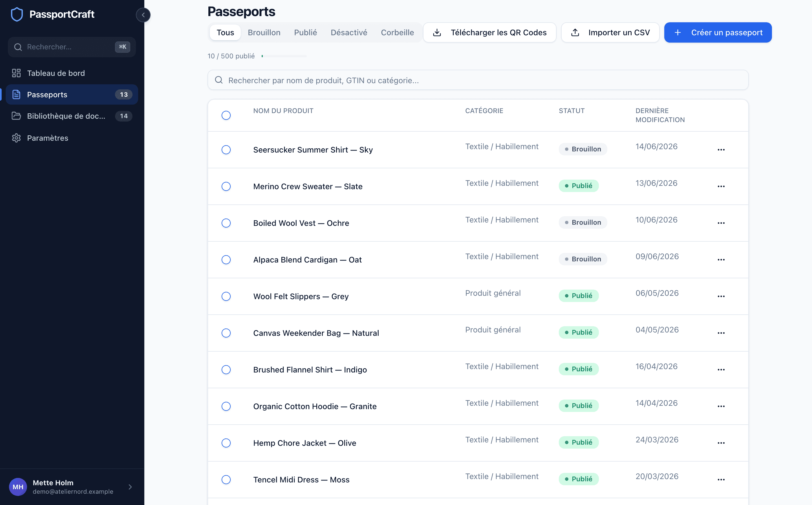Click the Passeports count badge 13
Viewport: 812px width, 505px height.
(x=124, y=94)
